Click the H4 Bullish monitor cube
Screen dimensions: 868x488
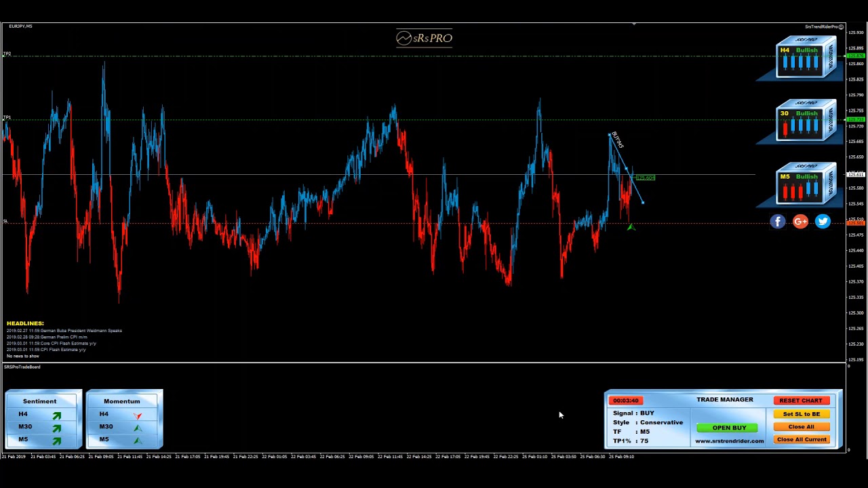pyautogui.click(x=806, y=58)
